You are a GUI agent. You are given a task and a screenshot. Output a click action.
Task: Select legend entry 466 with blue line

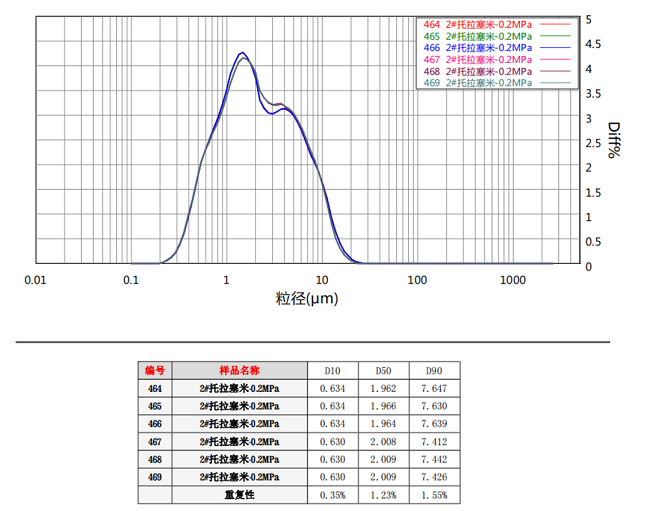(480, 47)
